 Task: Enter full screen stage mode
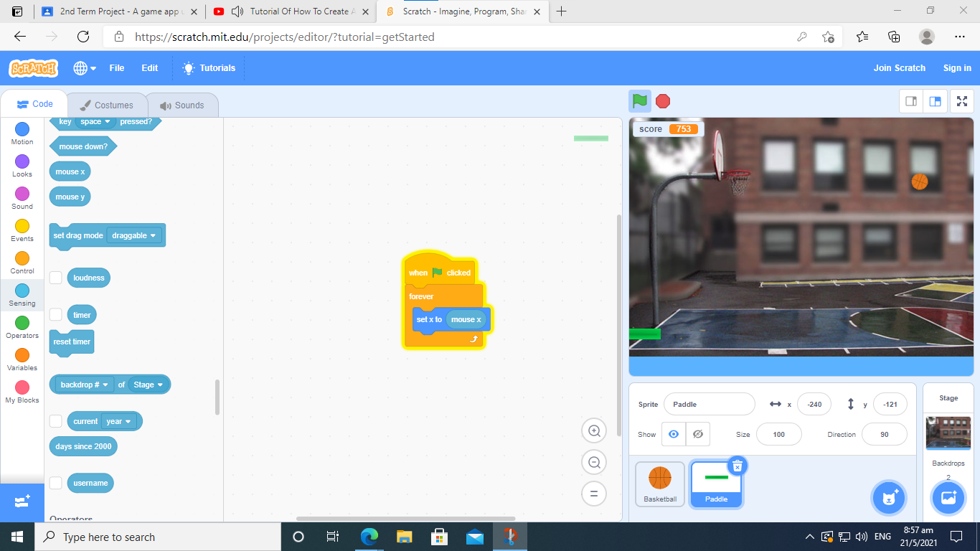point(961,102)
